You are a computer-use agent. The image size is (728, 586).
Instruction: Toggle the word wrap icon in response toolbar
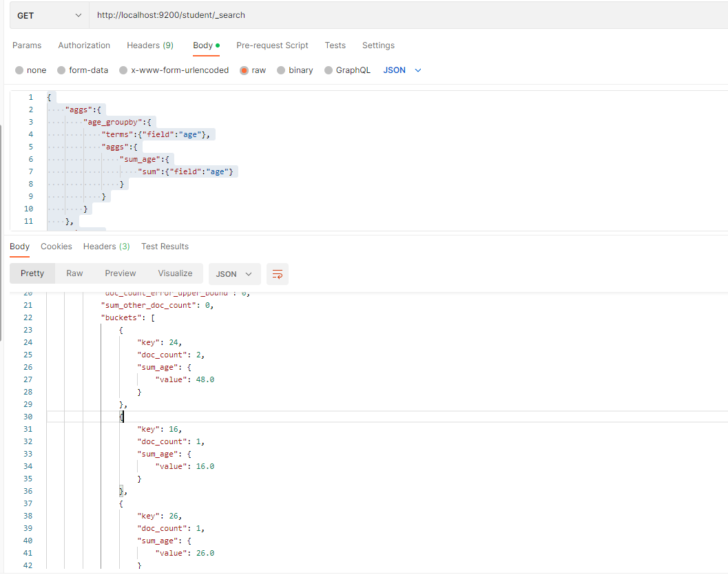(x=277, y=274)
